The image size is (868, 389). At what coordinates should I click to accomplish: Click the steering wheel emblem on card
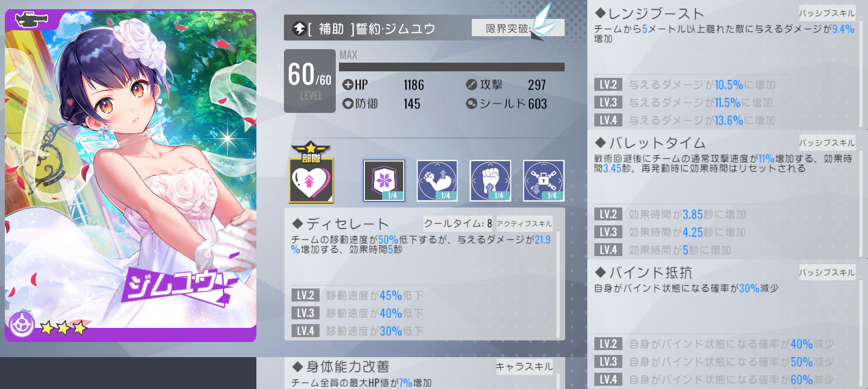pos(22,325)
